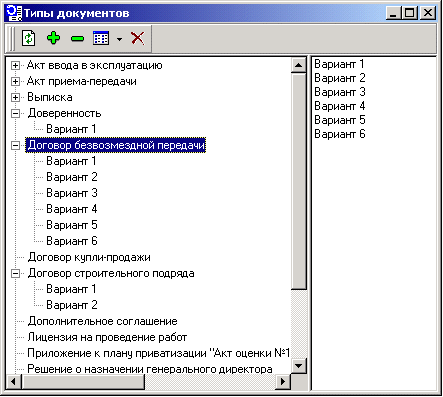
Task: Click the title bar application icon
Action: click(14, 13)
